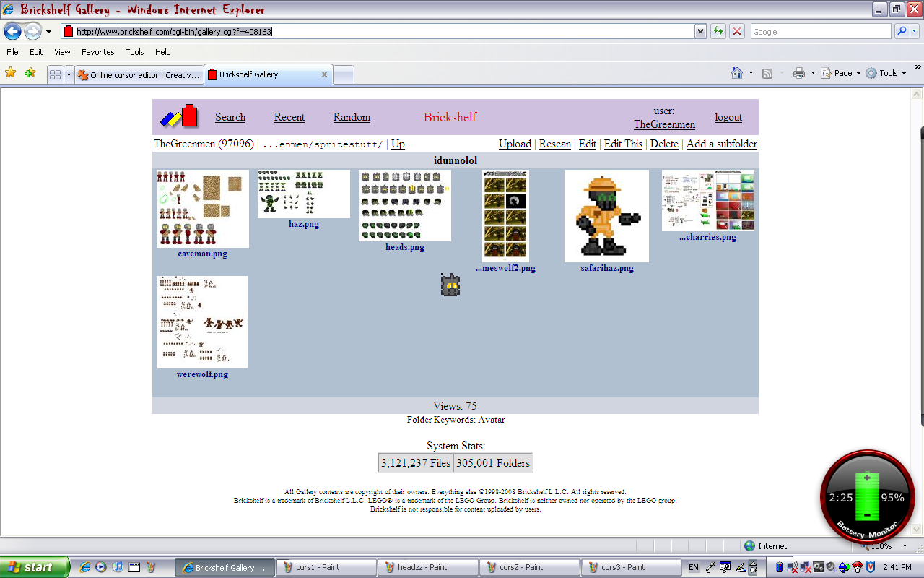Open the address bar history dropdown

pyautogui.click(x=699, y=31)
